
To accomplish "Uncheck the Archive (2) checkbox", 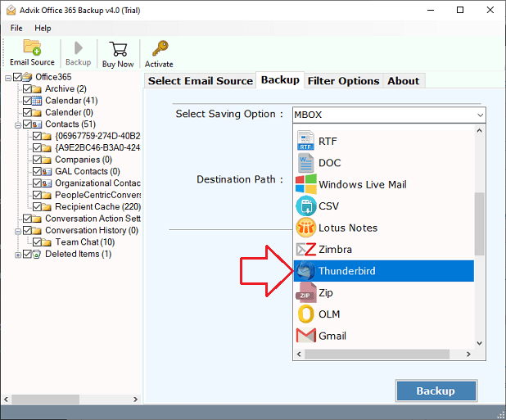I will pyautogui.click(x=27, y=88).
